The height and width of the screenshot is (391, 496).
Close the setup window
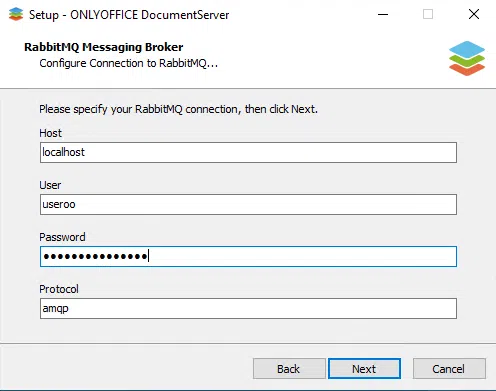474,14
